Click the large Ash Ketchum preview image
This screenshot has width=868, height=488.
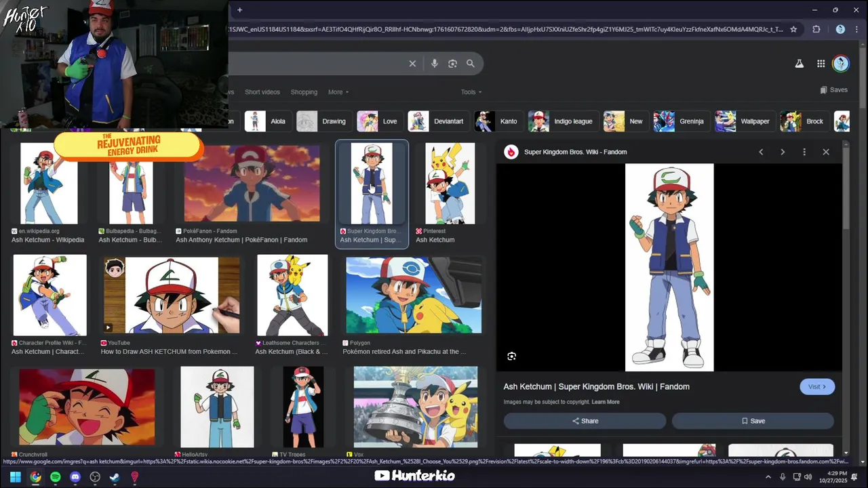point(669,268)
